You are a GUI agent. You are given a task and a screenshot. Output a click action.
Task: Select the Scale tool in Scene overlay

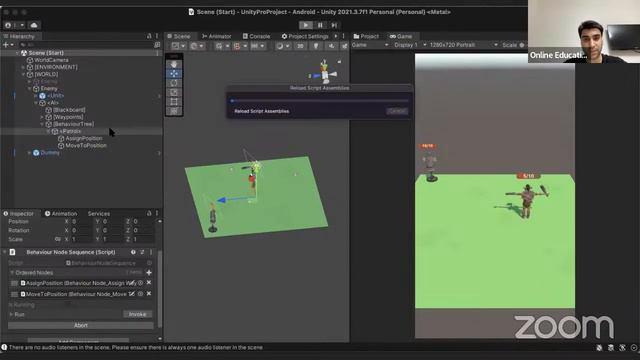click(x=174, y=92)
